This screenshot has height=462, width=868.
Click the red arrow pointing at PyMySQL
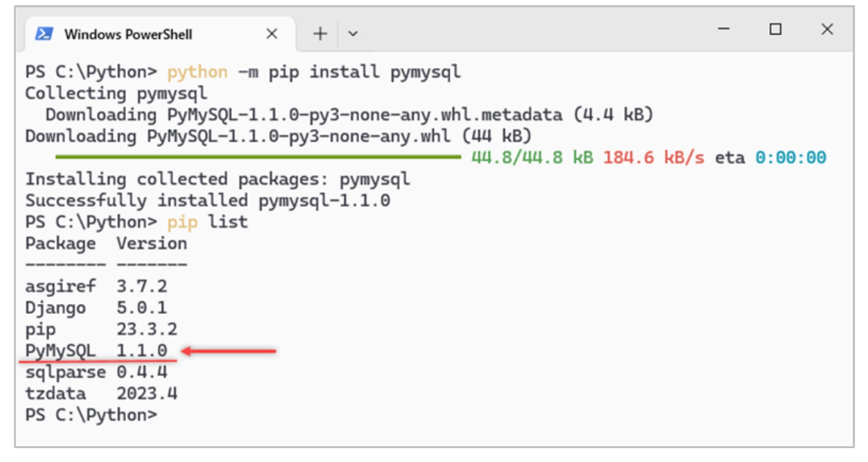(229, 350)
